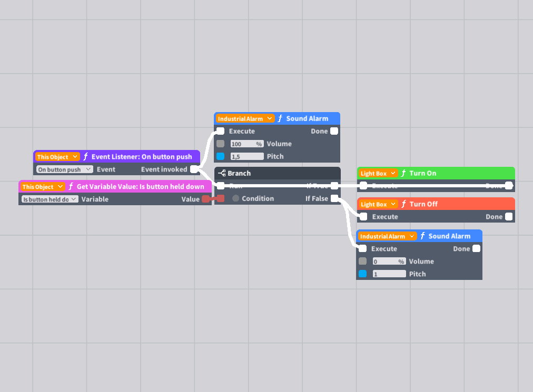Image resolution: width=533 pixels, height=392 pixels.
Task: Click the Event invoked output port
Action: coord(194,169)
